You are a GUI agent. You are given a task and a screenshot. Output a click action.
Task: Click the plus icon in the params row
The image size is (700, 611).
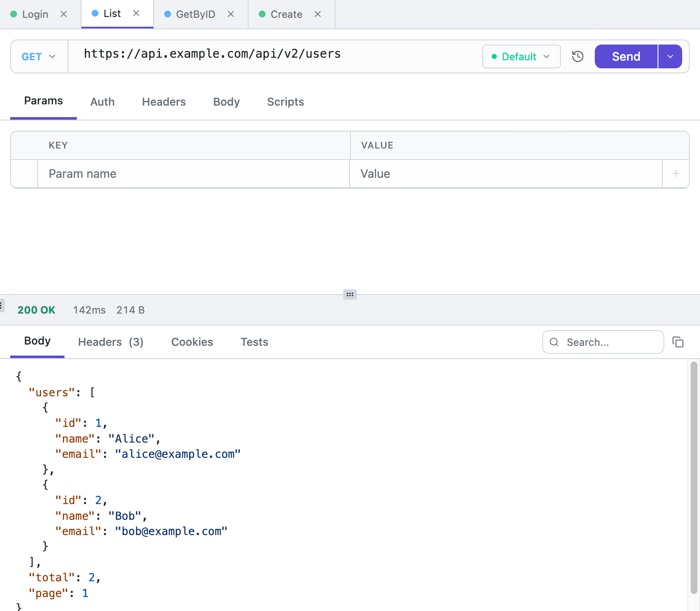coord(676,174)
